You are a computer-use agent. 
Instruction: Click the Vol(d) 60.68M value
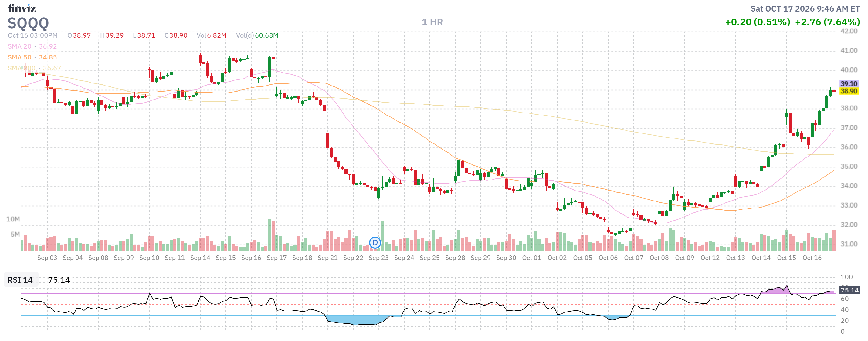pyautogui.click(x=257, y=35)
